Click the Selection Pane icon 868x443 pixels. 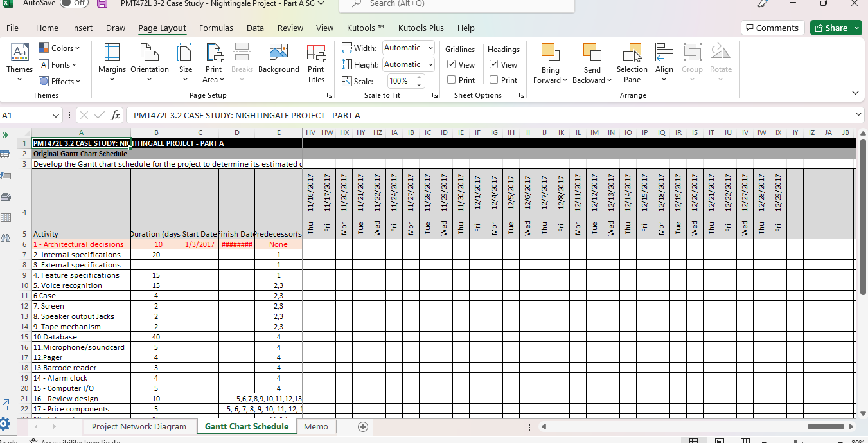(632, 62)
